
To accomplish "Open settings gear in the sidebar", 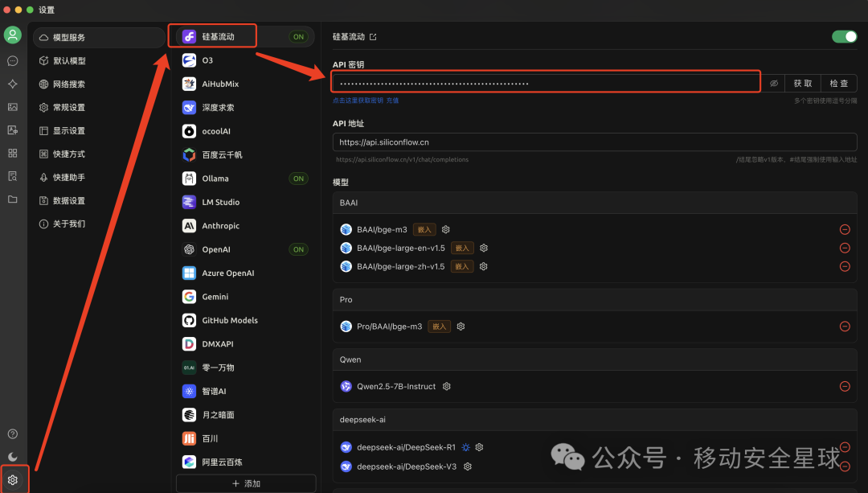I will pos(12,479).
